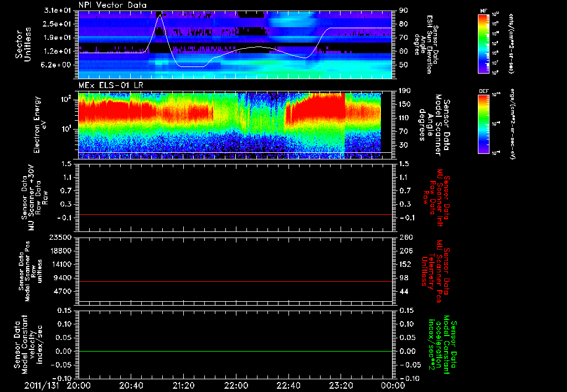Select the "ergs/(cm**2-sr-sec-eV)" unit label
The height and width of the screenshot is (392, 567).
pyautogui.click(x=512, y=123)
